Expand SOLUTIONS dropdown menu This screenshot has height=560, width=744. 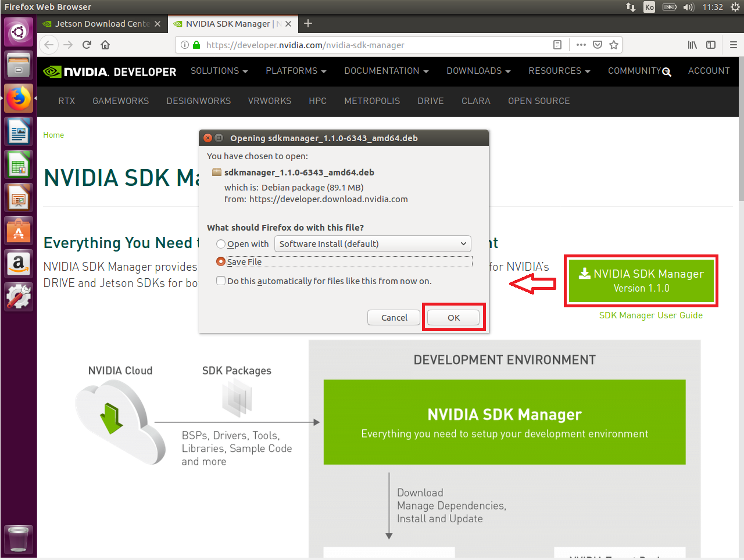point(219,71)
